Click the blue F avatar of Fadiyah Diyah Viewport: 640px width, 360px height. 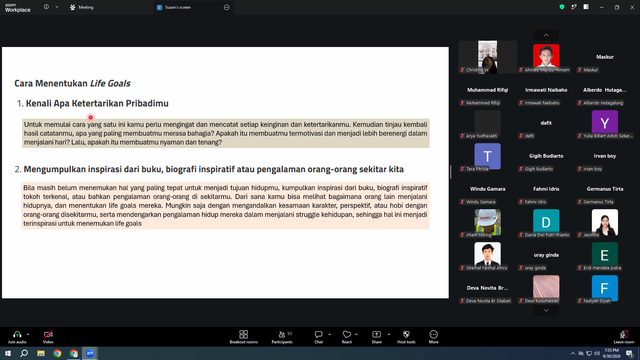click(605, 287)
